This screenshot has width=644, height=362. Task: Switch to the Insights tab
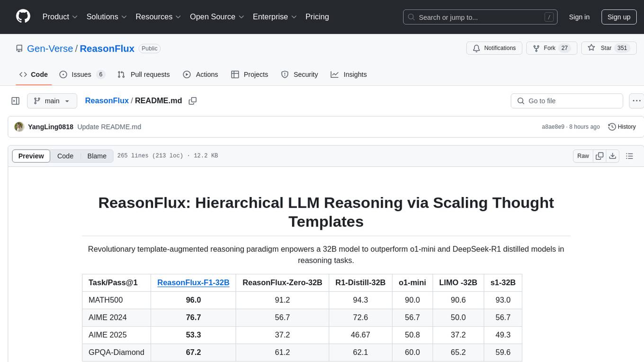349,74
